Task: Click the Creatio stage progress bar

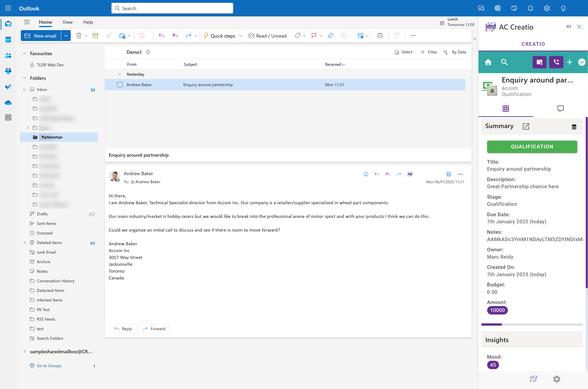Action: pos(532,324)
